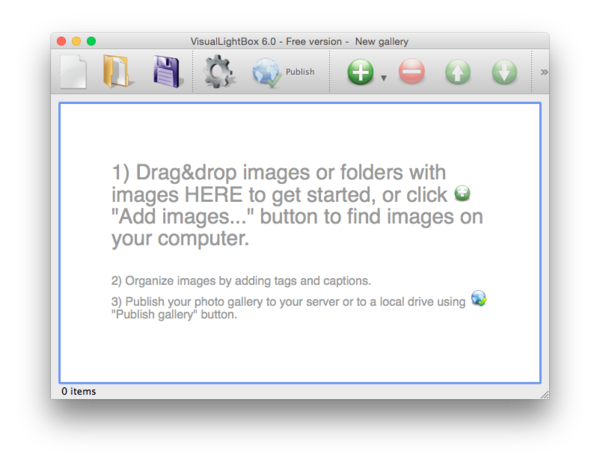This screenshot has width=600, height=468.
Task: Click '"Publish gallery" button.' instruction text
Action: [174, 315]
